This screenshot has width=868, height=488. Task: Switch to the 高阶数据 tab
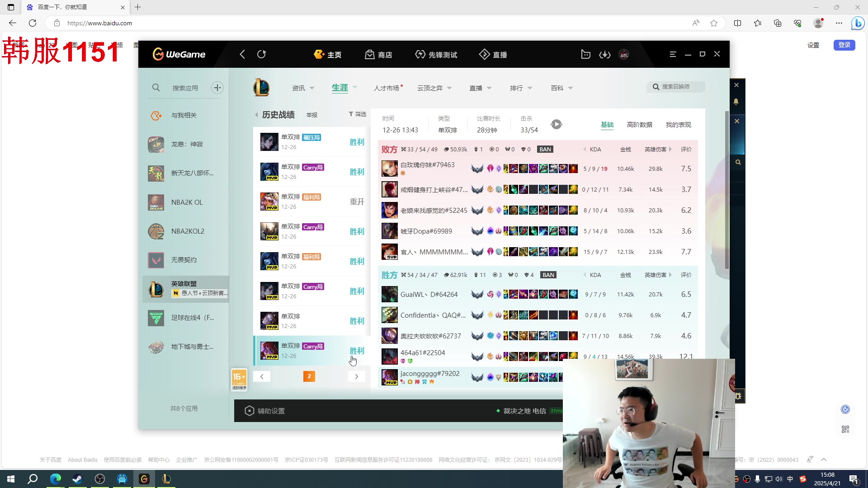(x=639, y=125)
